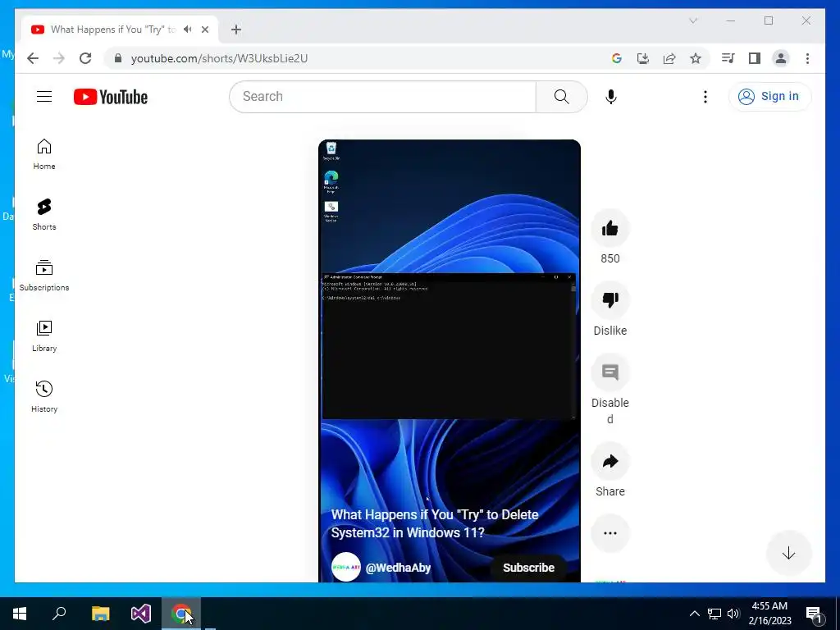
Task: Open notification center
Action: pos(814,614)
